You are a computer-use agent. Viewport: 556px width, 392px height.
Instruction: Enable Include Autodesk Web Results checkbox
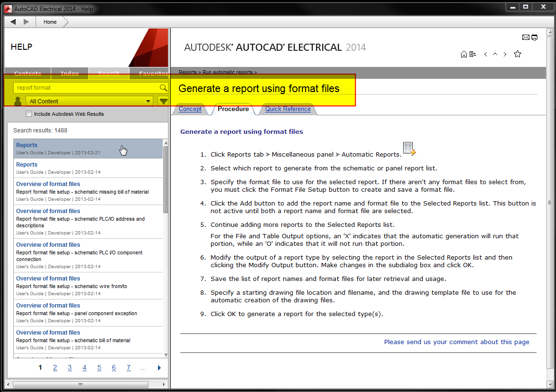tap(29, 114)
